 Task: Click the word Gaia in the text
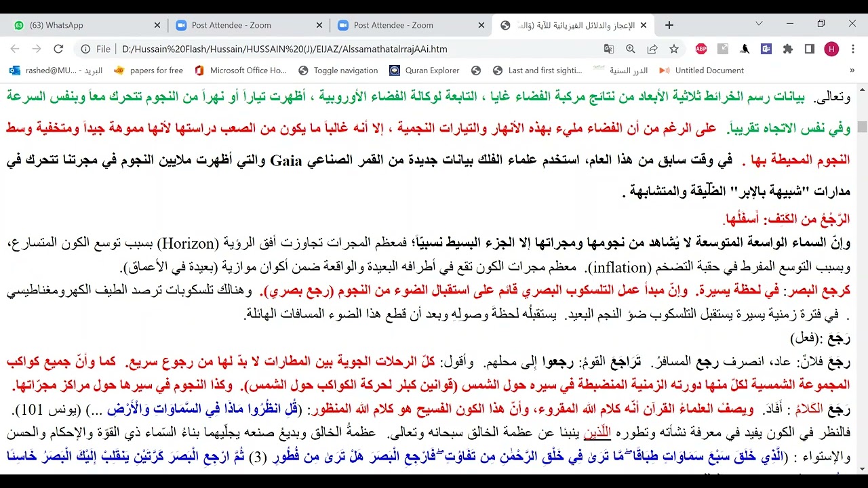[x=285, y=161]
